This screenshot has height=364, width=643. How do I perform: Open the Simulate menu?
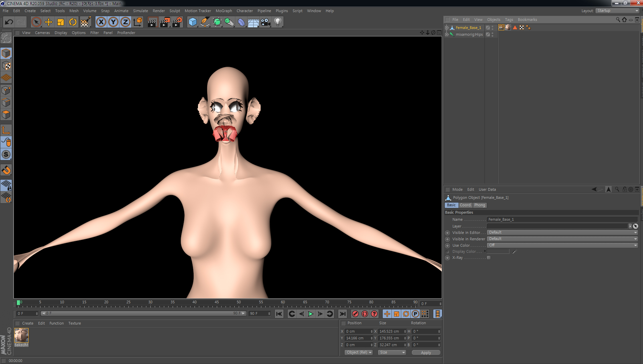(x=140, y=11)
